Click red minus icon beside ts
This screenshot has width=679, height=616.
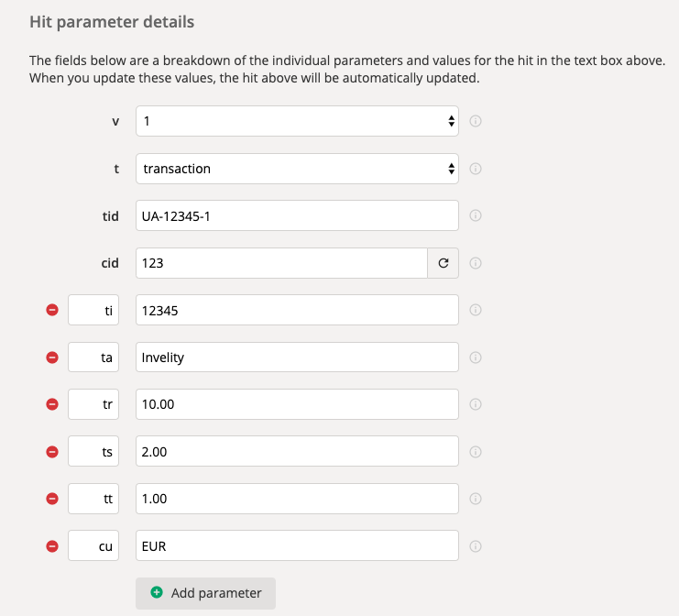click(52, 452)
